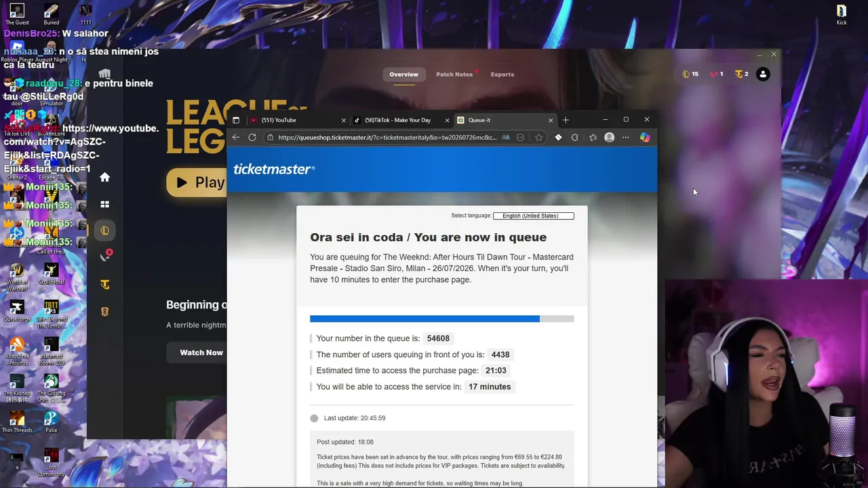
Task: Go back in the Edge browser
Action: tap(236, 138)
